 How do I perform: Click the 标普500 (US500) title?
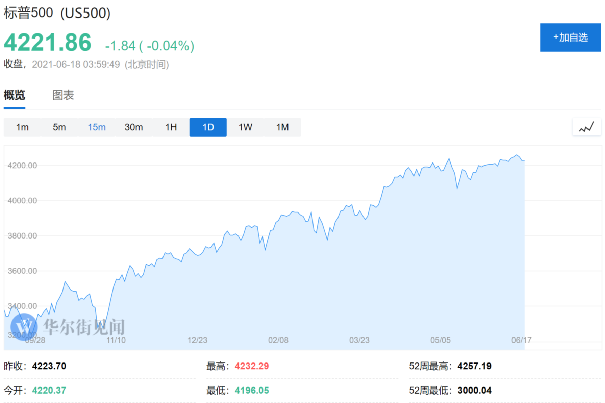tap(58, 14)
